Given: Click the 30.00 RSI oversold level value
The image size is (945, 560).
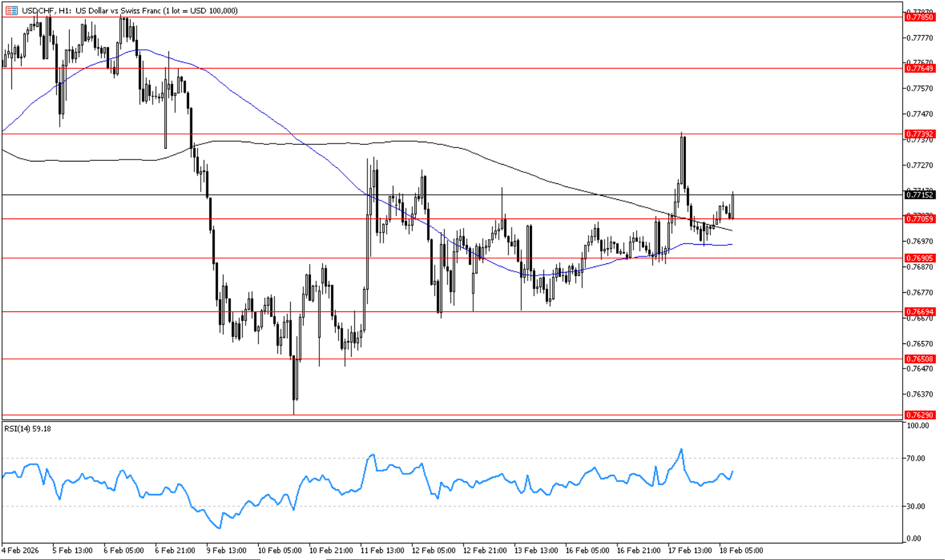Looking at the screenshot, I should coord(916,506).
